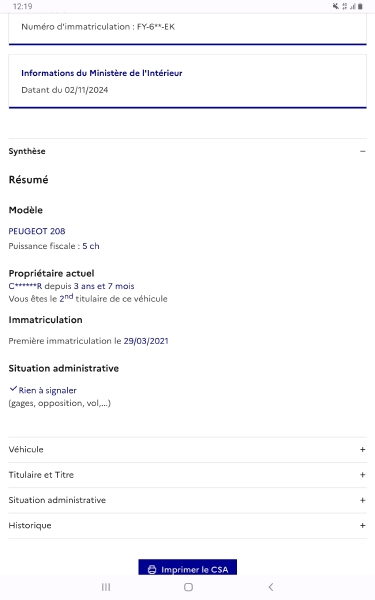Tap Android back arrow icon
The width and height of the screenshot is (375, 600).
tap(271, 587)
